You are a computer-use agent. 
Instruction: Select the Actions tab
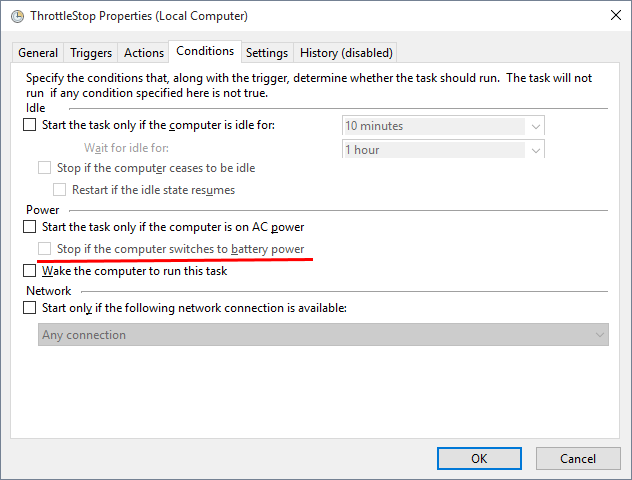point(144,53)
